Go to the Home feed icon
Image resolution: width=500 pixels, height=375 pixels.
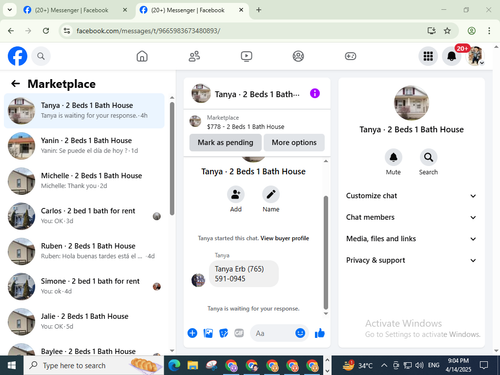pyautogui.click(x=142, y=56)
